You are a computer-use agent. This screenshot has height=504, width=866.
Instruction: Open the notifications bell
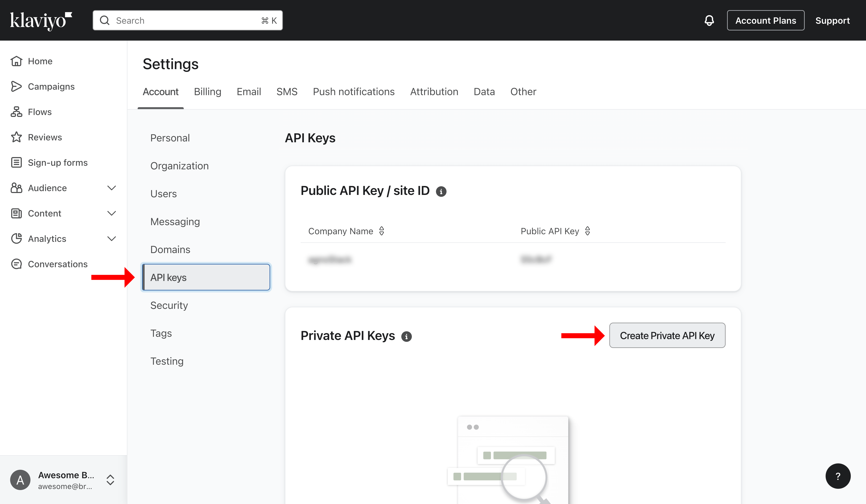709,21
